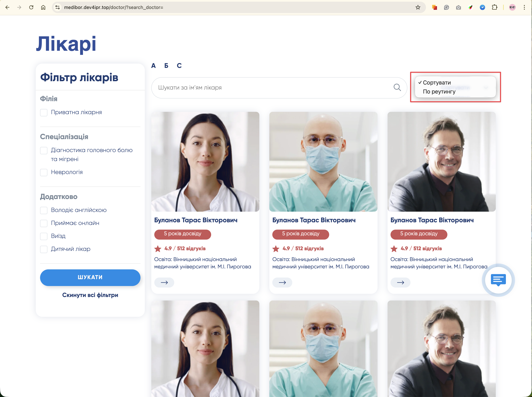Image resolution: width=532 pixels, height=397 pixels.
Task: Check the Приватна лікарня checkbox
Action: pos(44,112)
